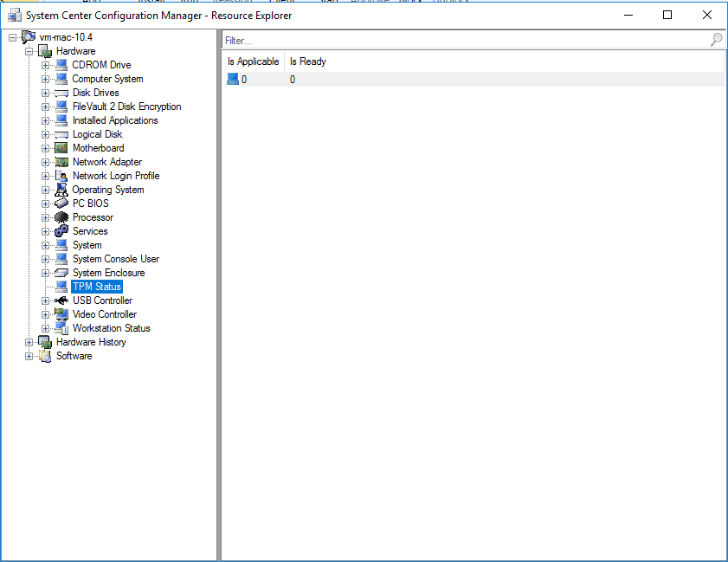This screenshot has width=728, height=562.
Task: Click the search magnifier icon in filter
Action: coord(716,40)
